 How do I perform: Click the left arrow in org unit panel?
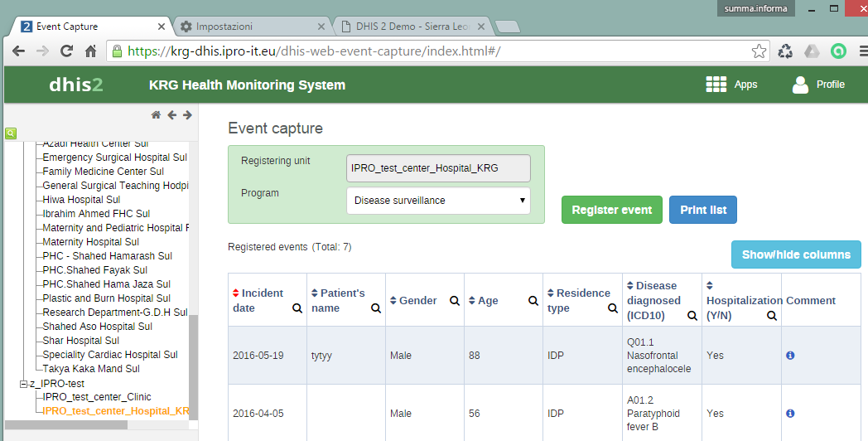(x=171, y=115)
